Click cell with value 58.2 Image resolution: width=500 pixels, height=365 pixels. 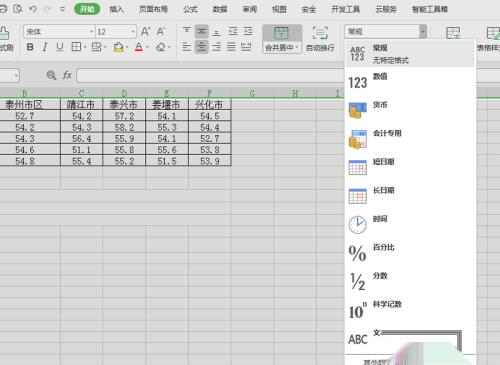tap(124, 127)
